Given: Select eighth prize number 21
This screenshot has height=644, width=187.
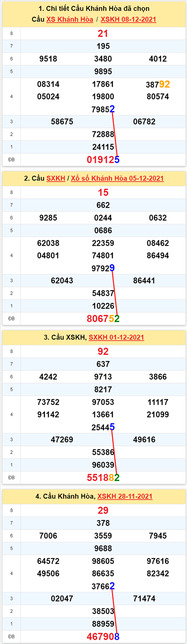Looking at the screenshot, I should pyautogui.click(x=103, y=34).
